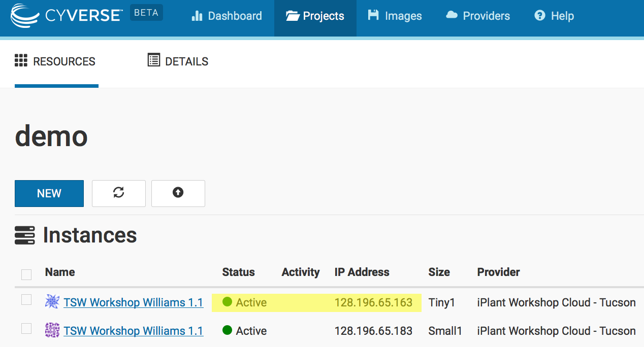Open the first TSW Workshop Williams link
Image resolution: width=644 pixels, height=347 pixels.
tap(133, 302)
